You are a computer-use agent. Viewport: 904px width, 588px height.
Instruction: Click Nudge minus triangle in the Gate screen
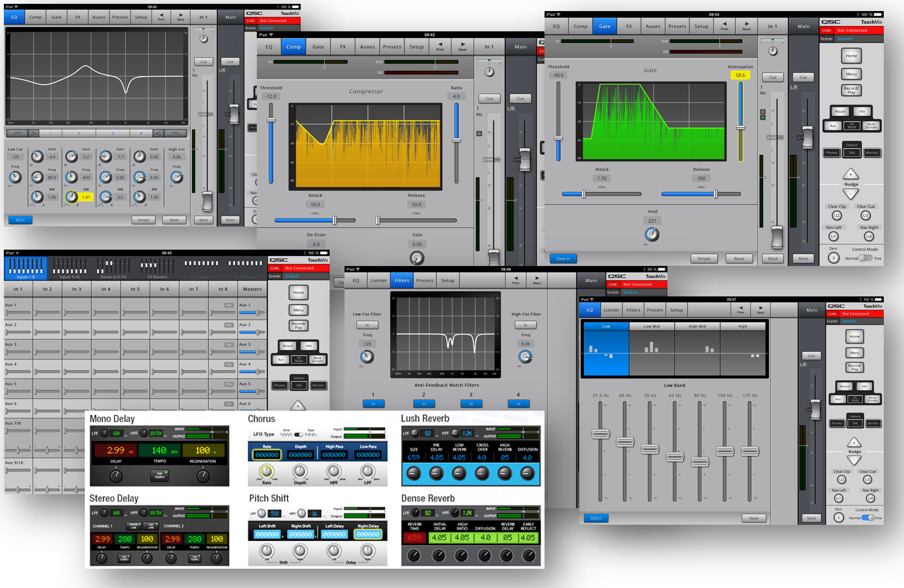tap(851, 194)
